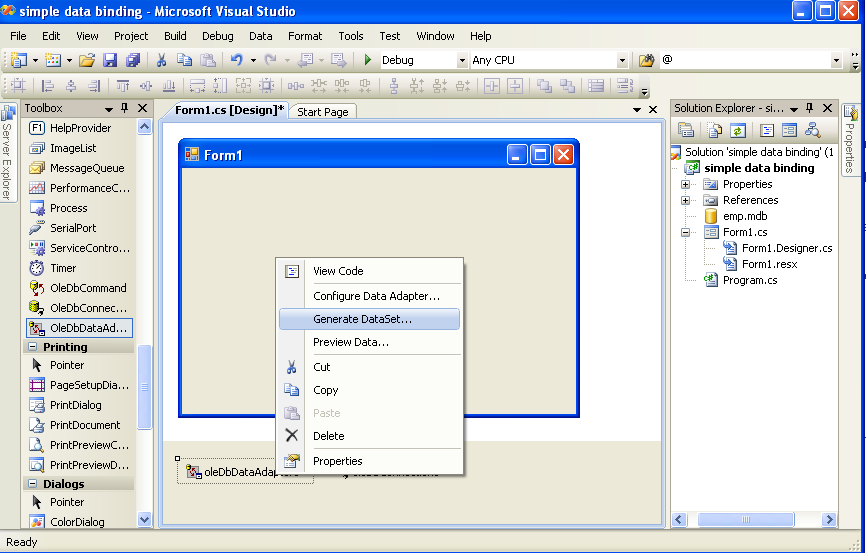Select the oleDbDataAdapter component in tray
866x553 pixels.
click(243, 472)
